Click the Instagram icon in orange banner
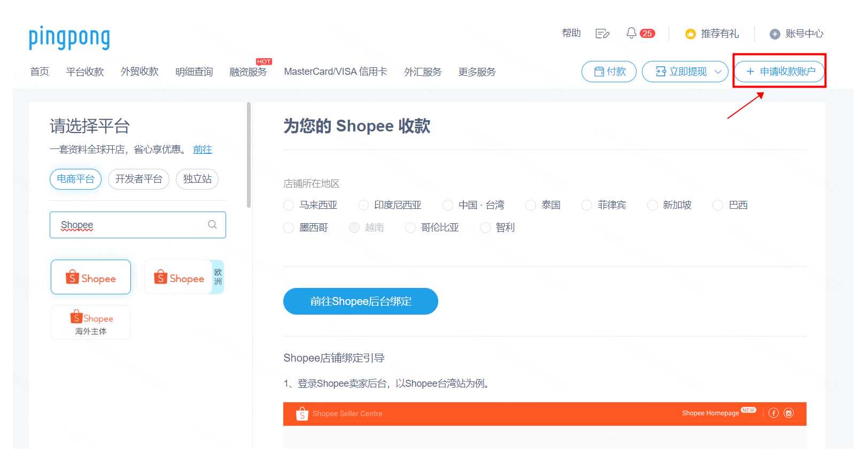This screenshot has width=868, height=461. coord(789,413)
